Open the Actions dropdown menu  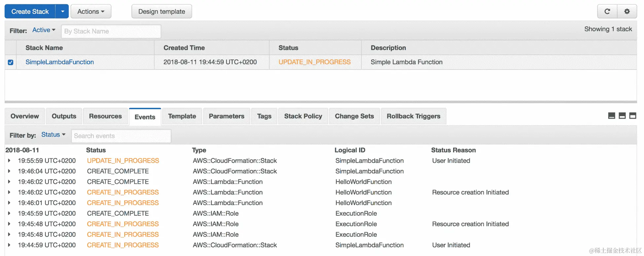tap(91, 12)
